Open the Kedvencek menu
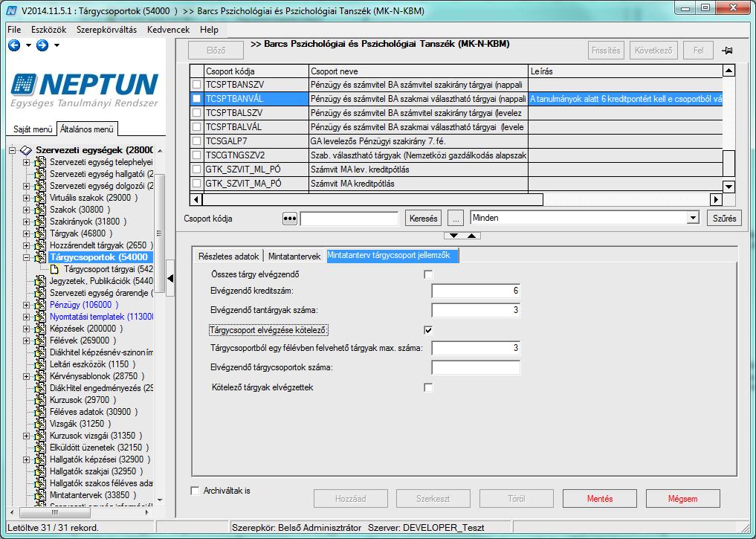Screen dimensions: 756x539 point(168,30)
